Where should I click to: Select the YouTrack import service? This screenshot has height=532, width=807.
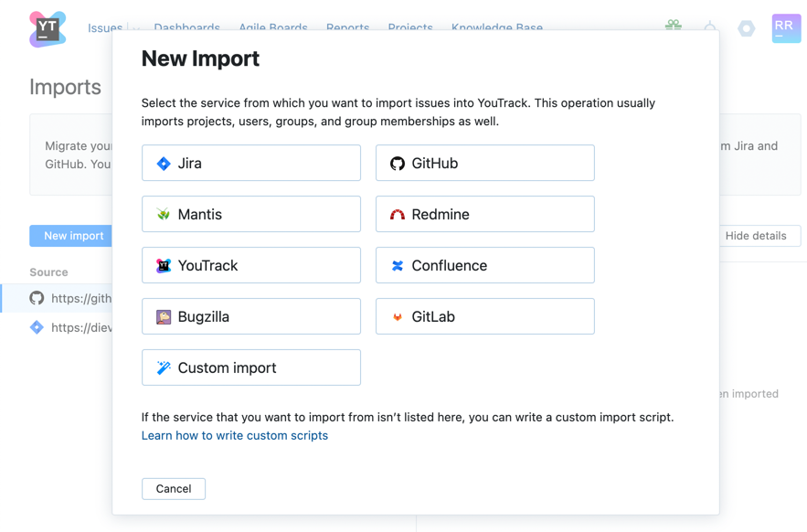click(251, 265)
